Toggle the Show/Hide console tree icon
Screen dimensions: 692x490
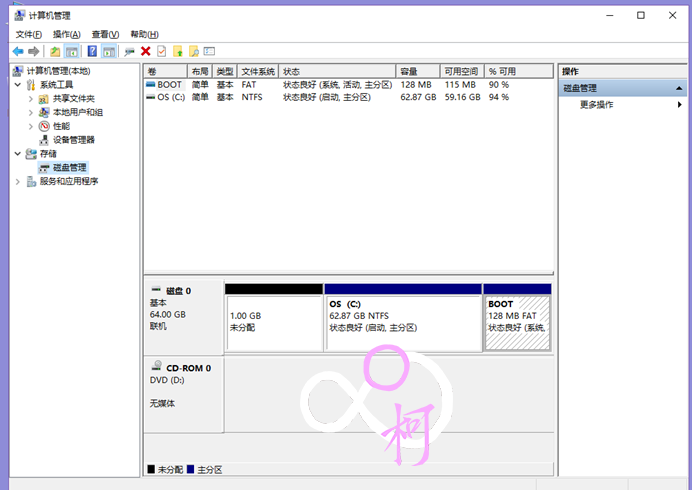pos(71,52)
